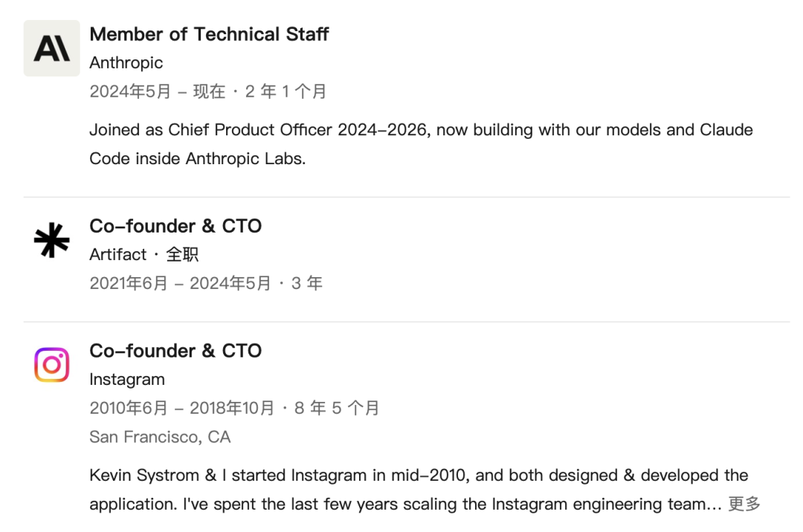Image resolution: width=803 pixels, height=532 pixels.
Task: Visit the Instagram company name link
Action: pos(127,380)
